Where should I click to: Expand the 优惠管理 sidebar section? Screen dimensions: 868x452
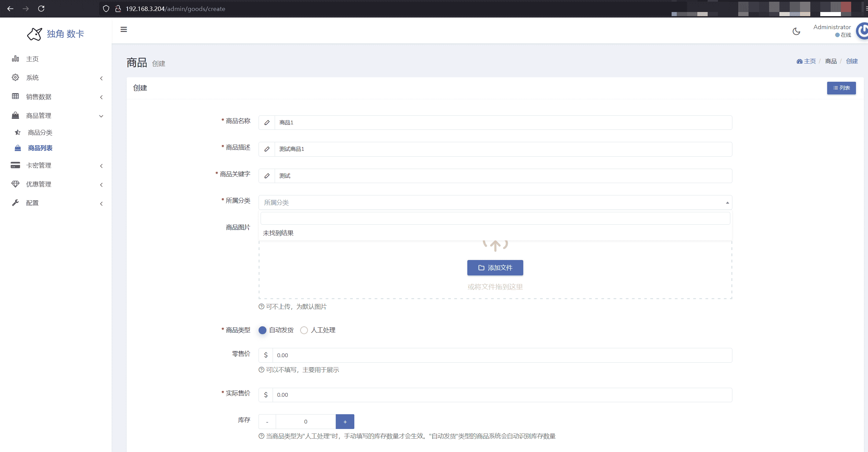(38, 184)
